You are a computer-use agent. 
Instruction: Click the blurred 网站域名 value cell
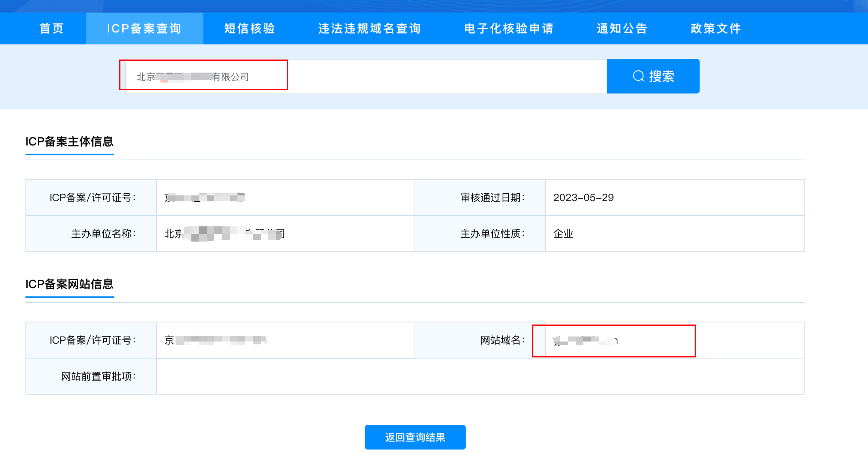pyautogui.click(x=586, y=341)
